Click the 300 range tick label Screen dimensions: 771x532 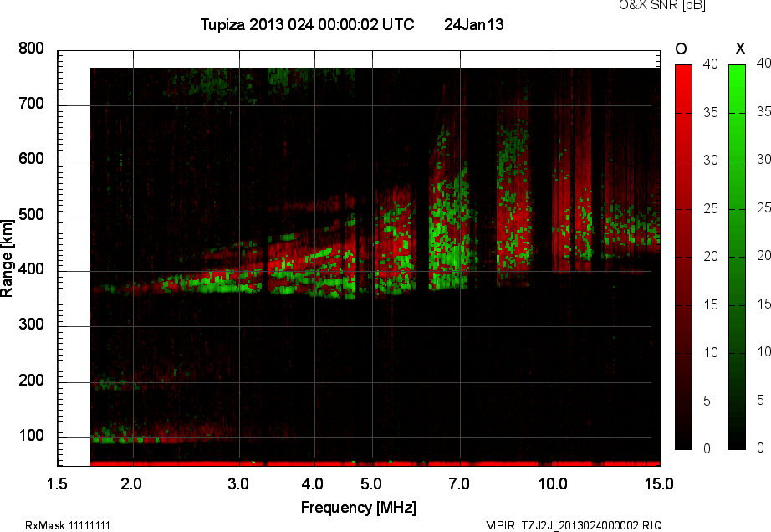pos(32,325)
